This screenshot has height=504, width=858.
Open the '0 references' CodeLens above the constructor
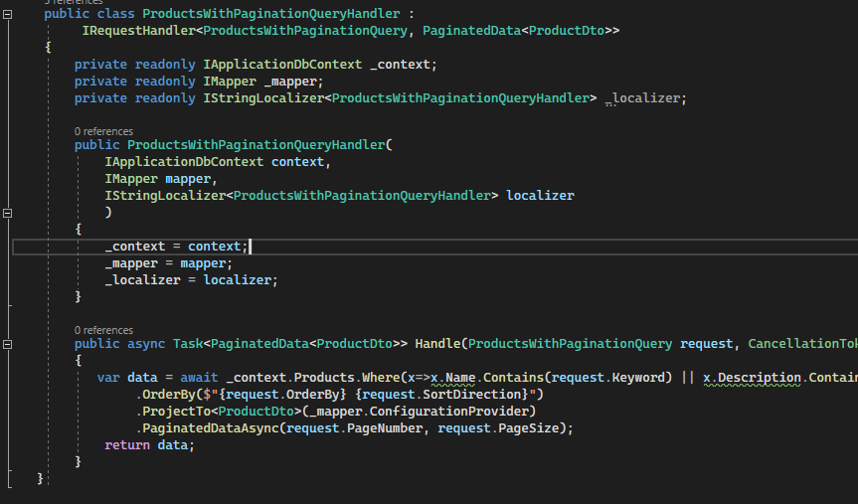103,131
